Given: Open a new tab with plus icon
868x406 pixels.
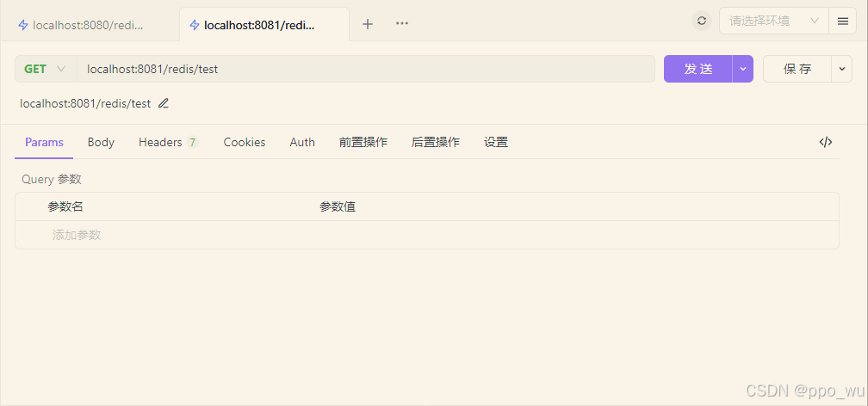Looking at the screenshot, I should tap(368, 24).
